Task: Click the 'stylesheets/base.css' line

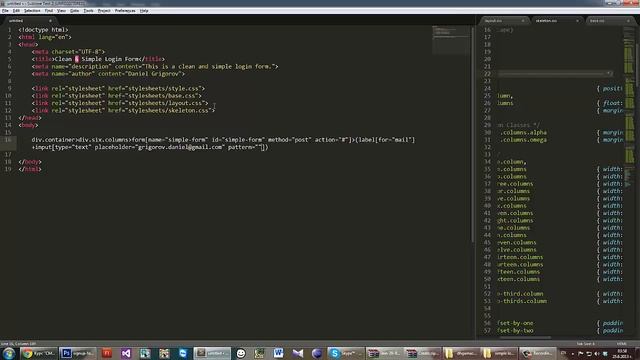Action: pos(117,96)
